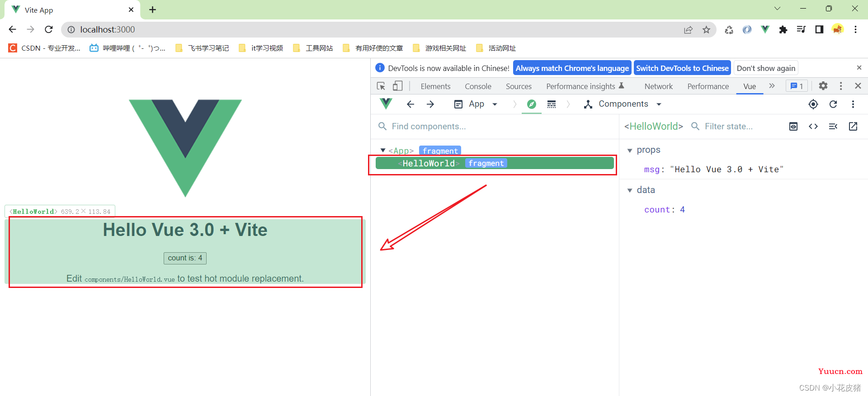Image resolution: width=868 pixels, height=396 pixels.
Task: Switch to the Console tab
Action: point(478,86)
